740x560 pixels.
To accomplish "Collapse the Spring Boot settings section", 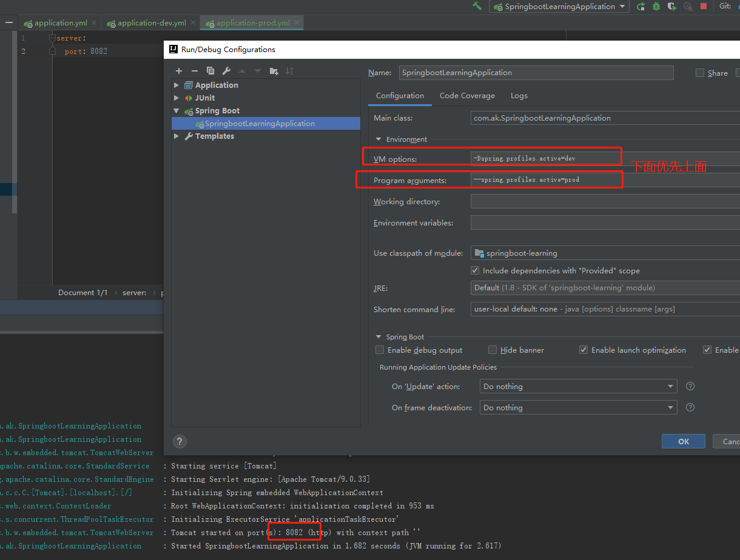I will (379, 337).
